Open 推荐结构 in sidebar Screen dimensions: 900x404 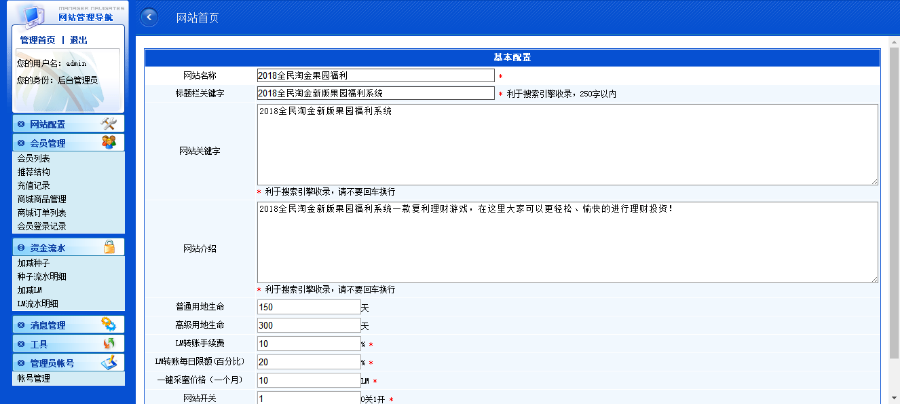tap(33, 172)
